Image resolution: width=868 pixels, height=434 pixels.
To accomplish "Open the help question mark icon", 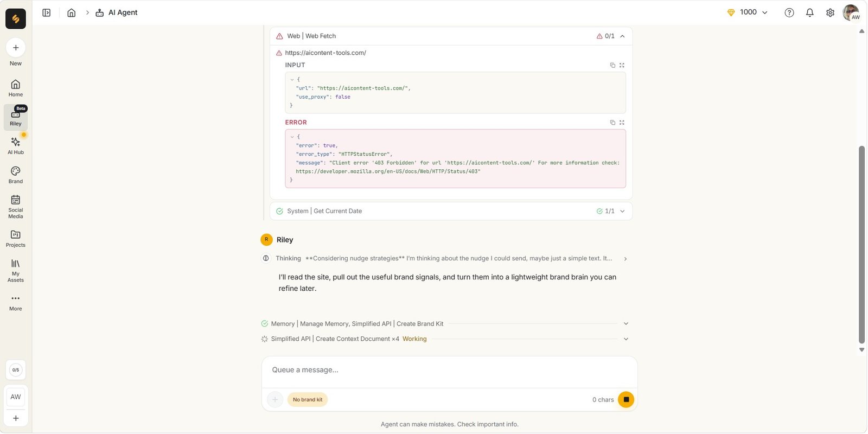I will [x=789, y=12].
